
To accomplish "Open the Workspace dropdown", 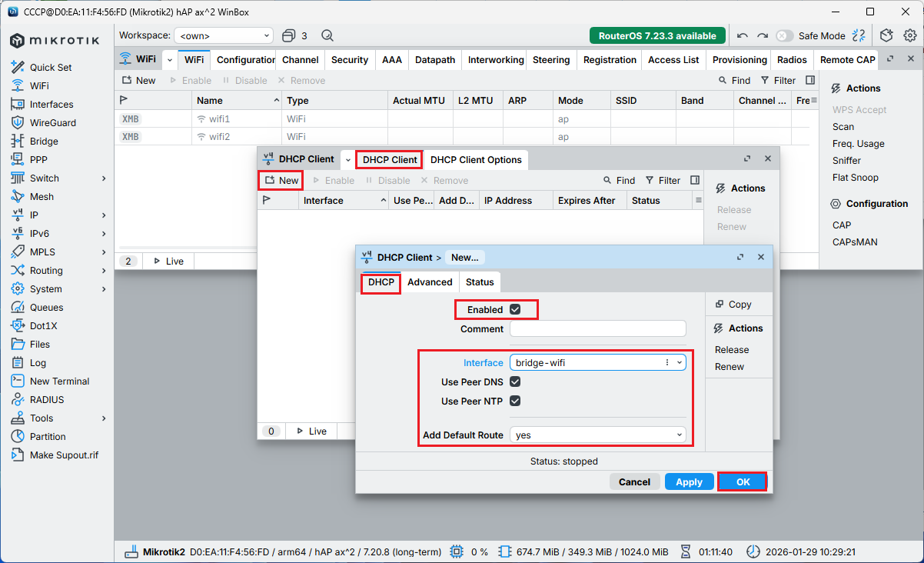I will pos(224,35).
